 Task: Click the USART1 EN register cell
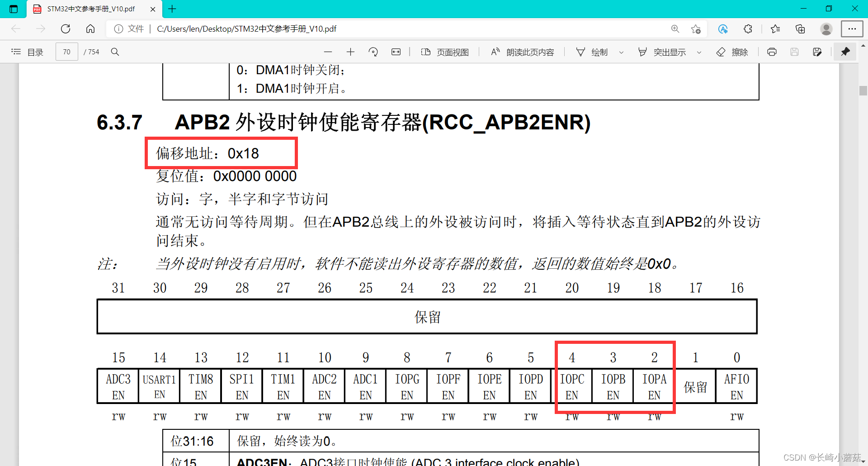159,386
